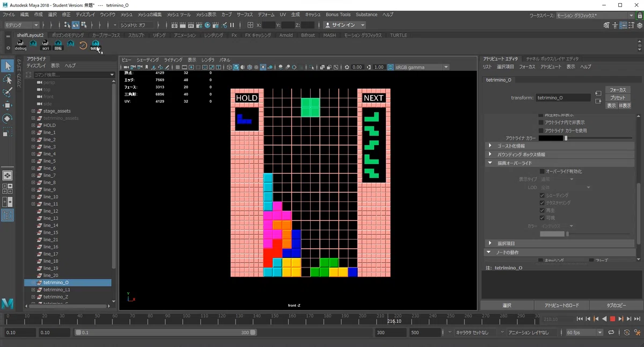Click the IPR render icon

[192, 25]
